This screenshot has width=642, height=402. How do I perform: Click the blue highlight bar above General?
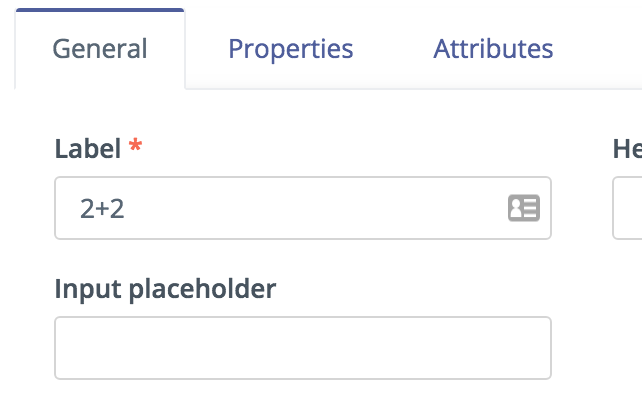pos(100,10)
